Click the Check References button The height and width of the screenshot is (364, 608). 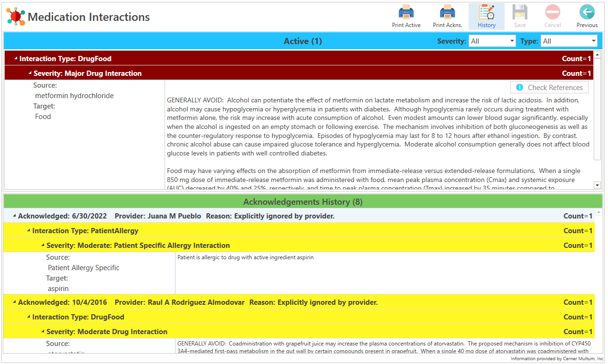pos(549,88)
